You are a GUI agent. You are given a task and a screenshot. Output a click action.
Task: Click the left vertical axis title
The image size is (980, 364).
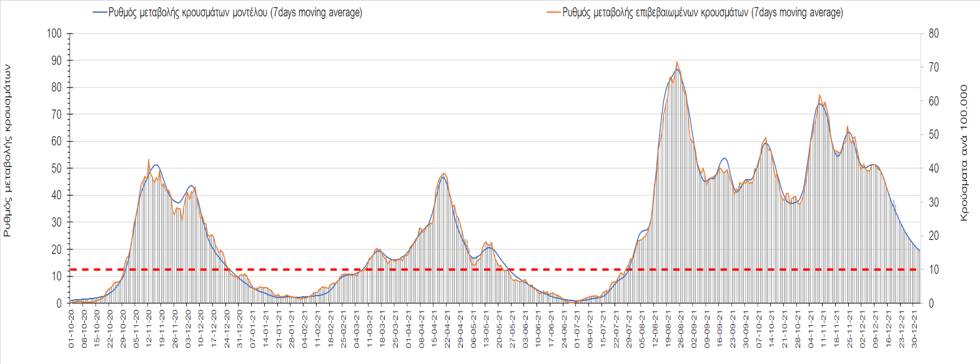[7, 150]
